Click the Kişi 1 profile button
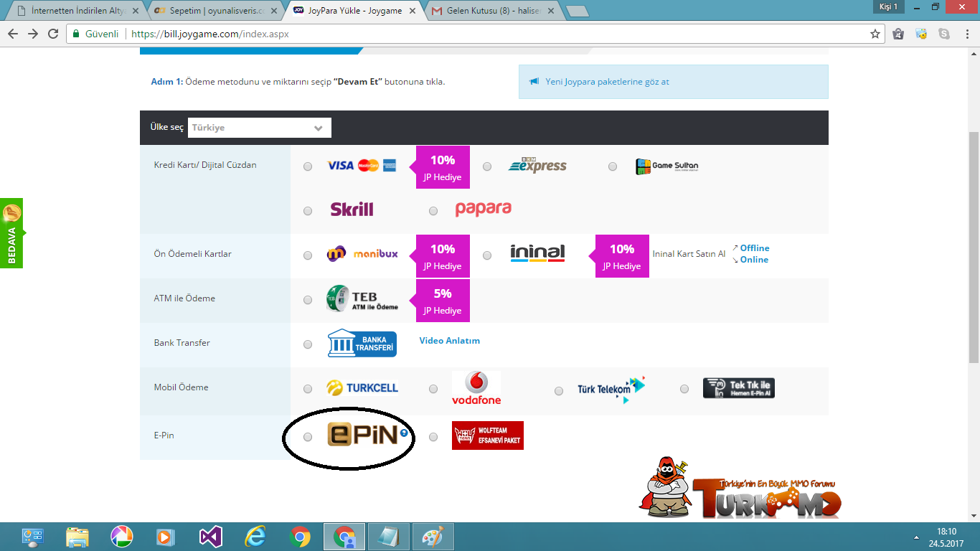Screen dimensions: 980x551 [x=889, y=6]
